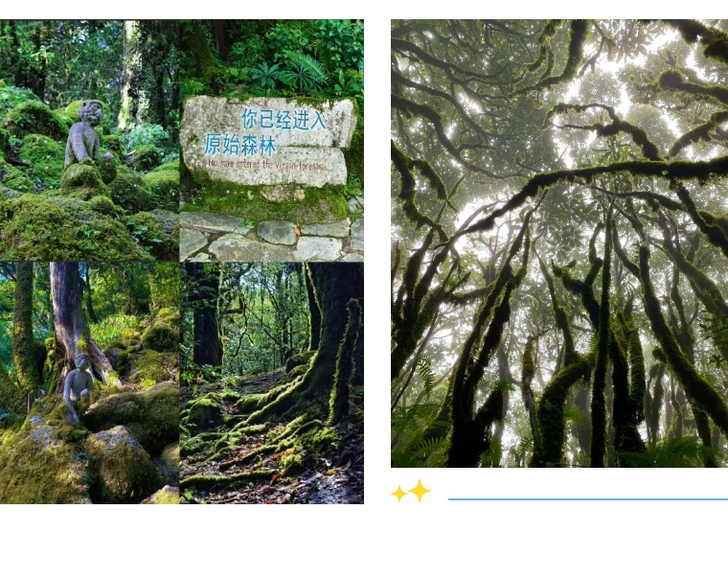
Task: Open the large misty canopy photo
Action: (x=559, y=243)
